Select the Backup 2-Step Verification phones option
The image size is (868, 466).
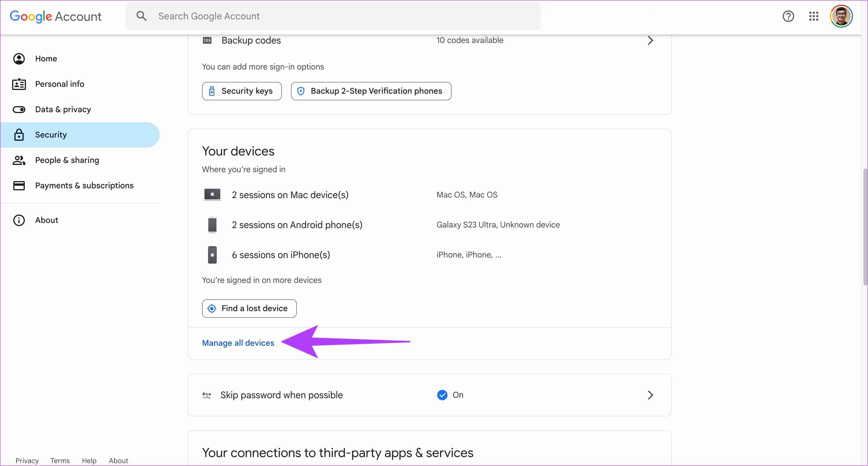click(x=371, y=91)
